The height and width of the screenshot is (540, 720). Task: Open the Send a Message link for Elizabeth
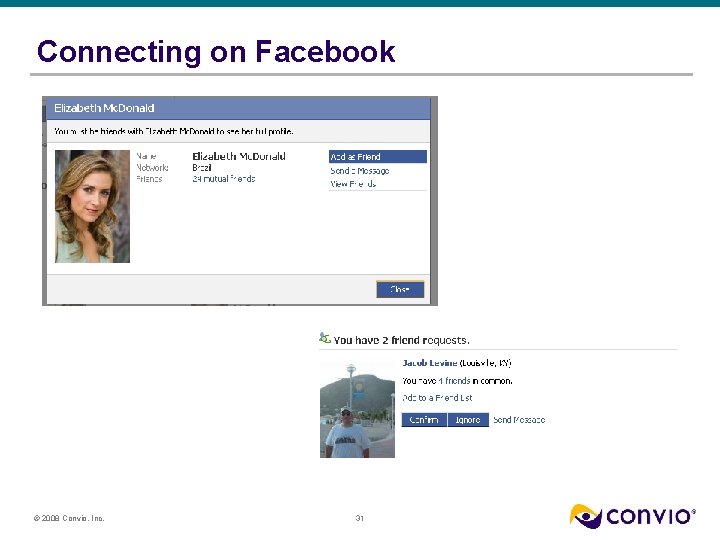pos(360,171)
